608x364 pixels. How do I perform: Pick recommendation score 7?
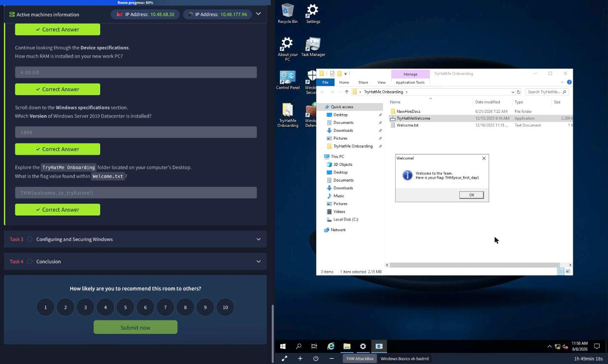pos(165,307)
